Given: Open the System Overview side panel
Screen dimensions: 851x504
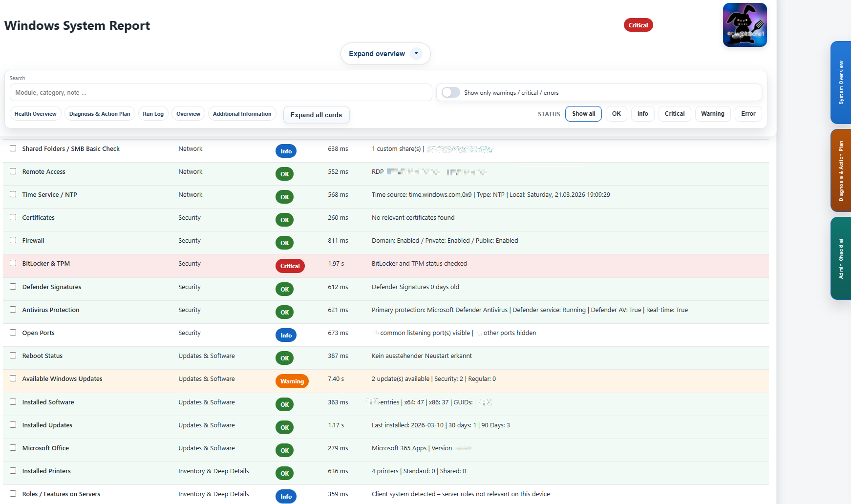Looking at the screenshot, I should coord(840,83).
